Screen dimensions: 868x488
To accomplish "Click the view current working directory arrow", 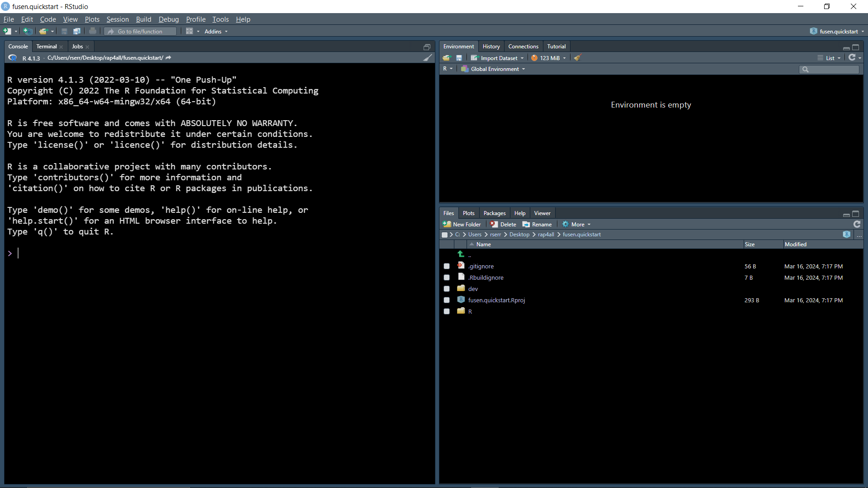I will [169, 58].
